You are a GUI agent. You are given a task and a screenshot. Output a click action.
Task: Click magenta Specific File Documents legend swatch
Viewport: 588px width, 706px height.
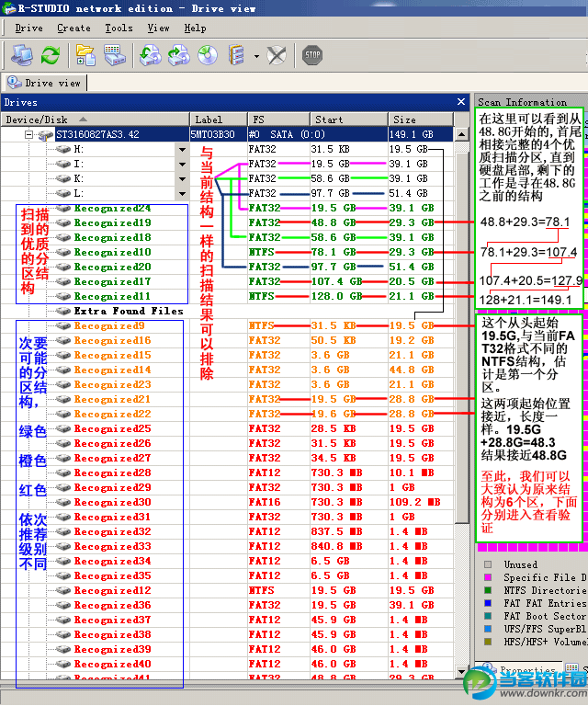(x=488, y=577)
